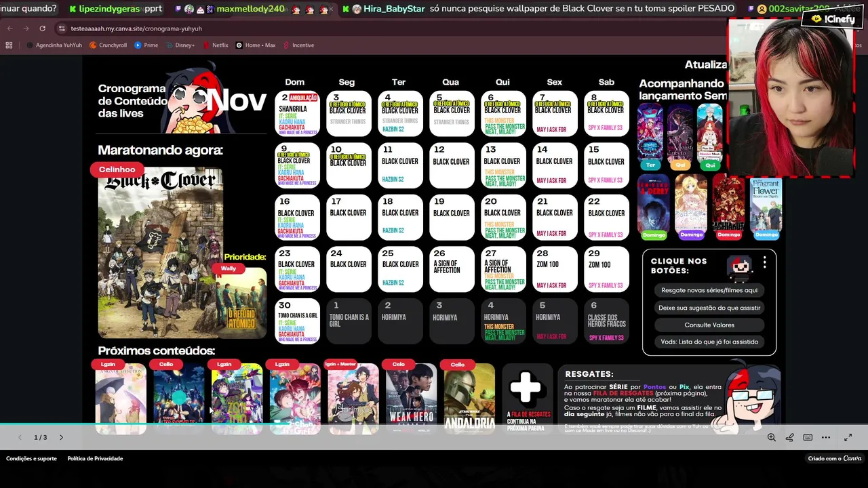Open the three-dot more menu in Canva bar
The image size is (868, 488).
[826, 437]
